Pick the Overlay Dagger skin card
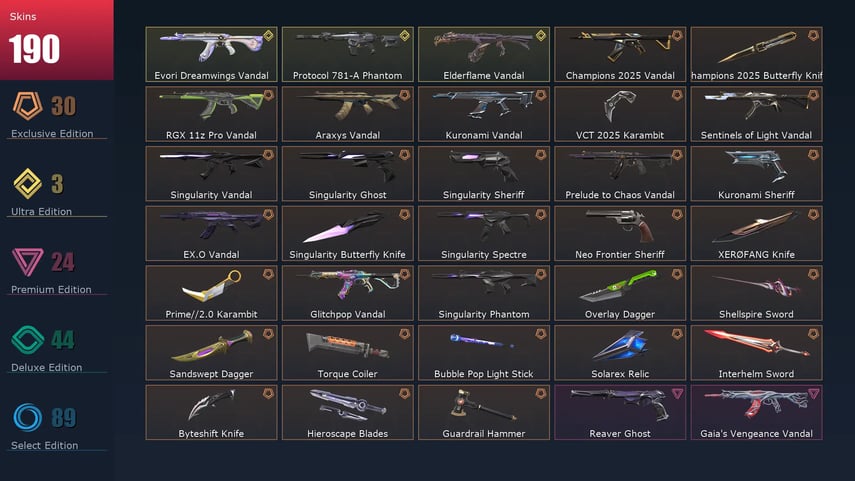 click(620, 293)
